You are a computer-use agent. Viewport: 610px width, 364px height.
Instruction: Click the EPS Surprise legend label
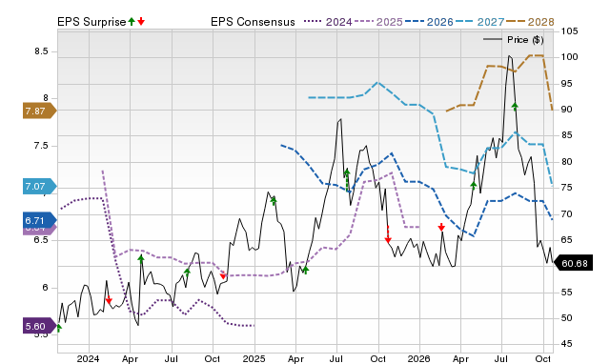pyautogui.click(x=91, y=22)
